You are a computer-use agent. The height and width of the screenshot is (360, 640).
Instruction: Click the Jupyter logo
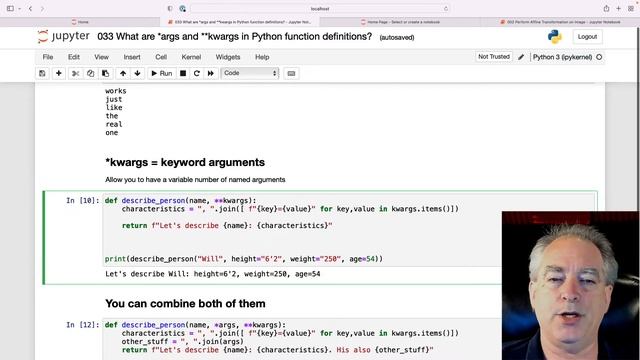point(64,36)
